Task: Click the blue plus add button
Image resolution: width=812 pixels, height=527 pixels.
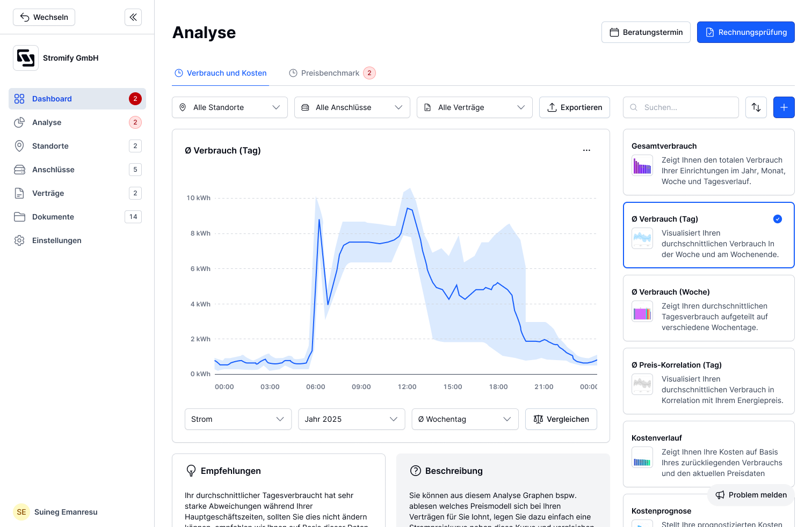Action: pyautogui.click(x=784, y=107)
